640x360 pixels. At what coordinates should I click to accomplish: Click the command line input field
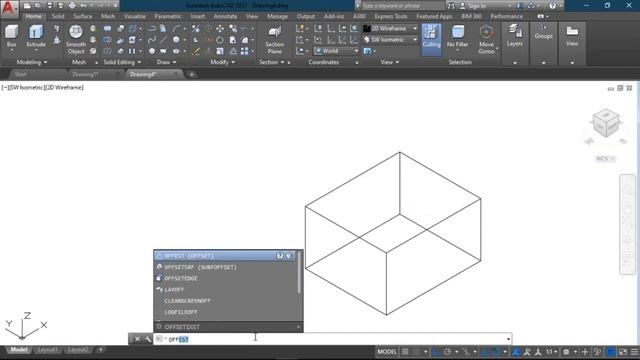(332, 339)
